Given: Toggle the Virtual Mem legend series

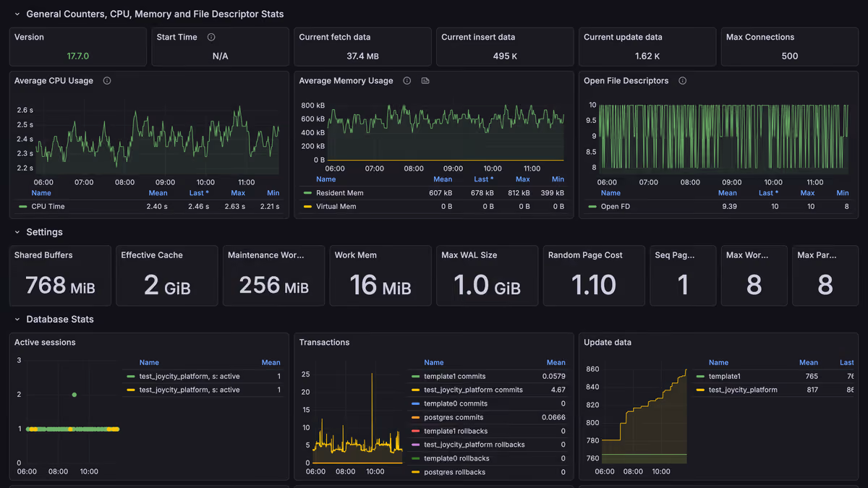Looking at the screenshot, I should (336, 207).
